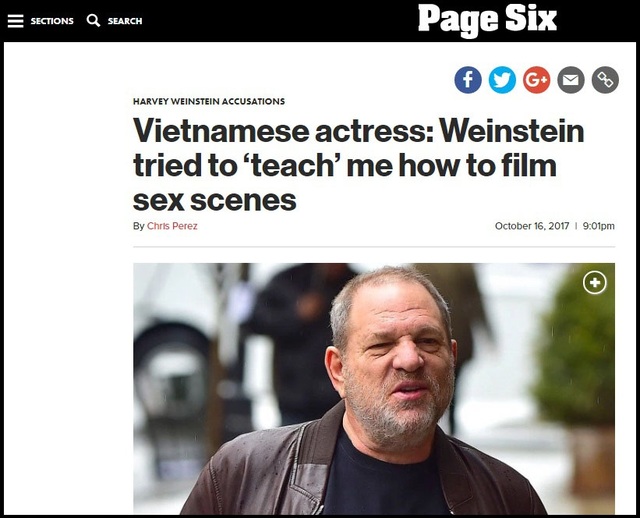This screenshot has width=640, height=518.
Task: Share the story on Google Plus
Action: (x=537, y=80)
